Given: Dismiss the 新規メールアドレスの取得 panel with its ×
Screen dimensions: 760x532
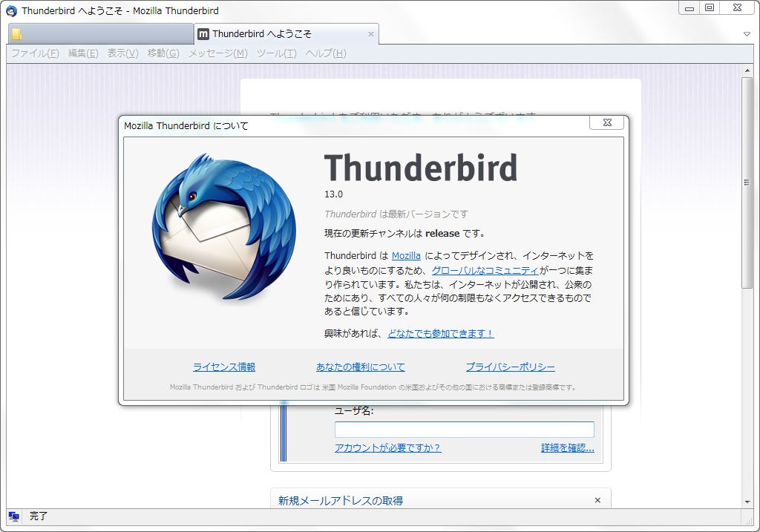Looking at the screenshot, I should (x=597, y=500).
